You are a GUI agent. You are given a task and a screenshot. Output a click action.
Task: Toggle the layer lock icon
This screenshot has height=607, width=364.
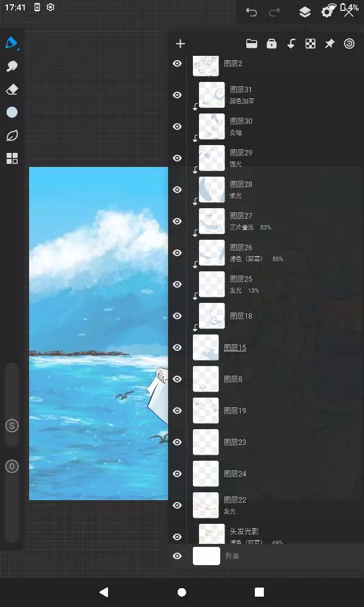point(272,44)
